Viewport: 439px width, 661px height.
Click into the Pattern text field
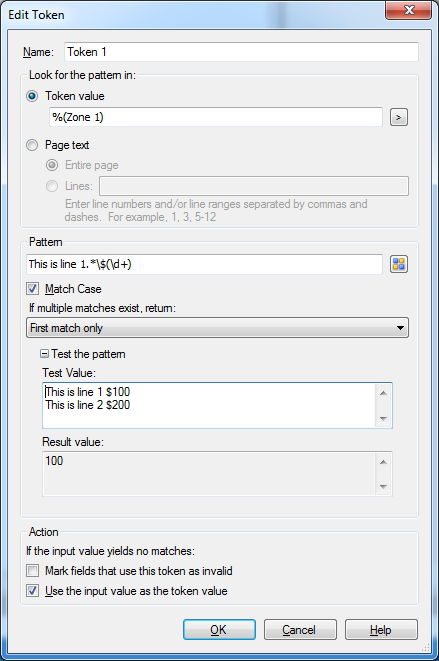pyautogui.click(x=205, y=264)
